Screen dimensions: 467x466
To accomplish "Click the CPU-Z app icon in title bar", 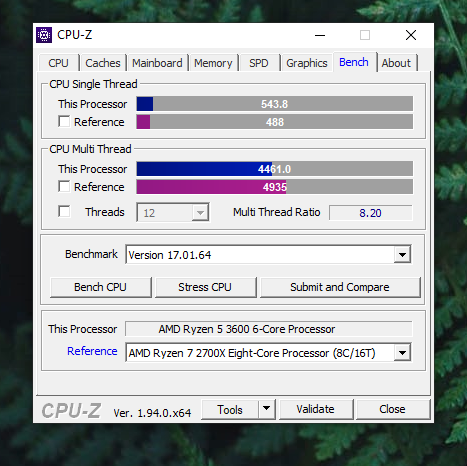I will click(x=44, y=35).
